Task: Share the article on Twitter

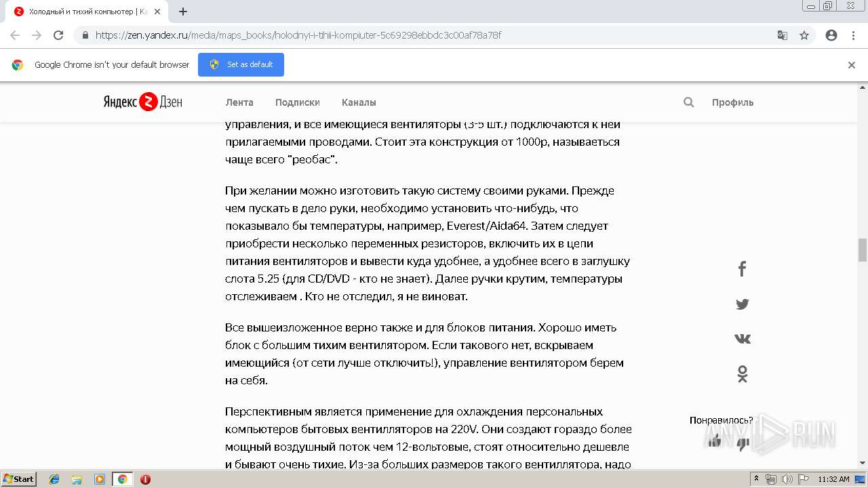Action: (743, 304)
